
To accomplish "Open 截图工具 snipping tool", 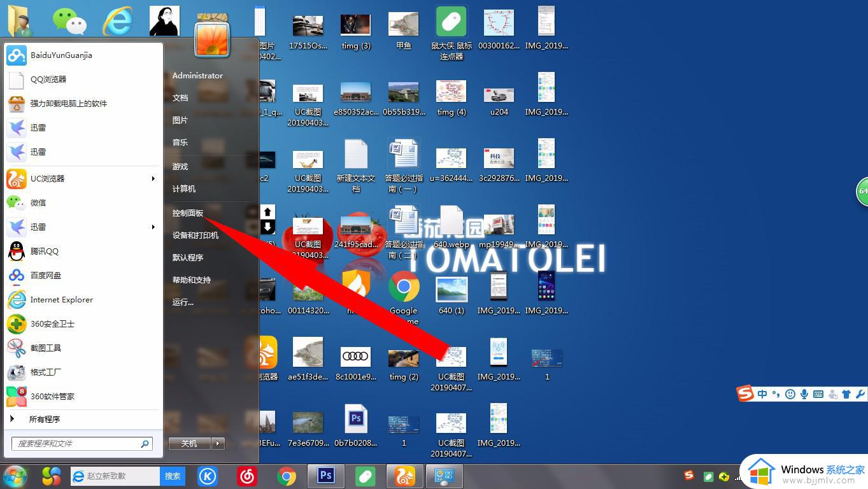I will click(83, 348).
